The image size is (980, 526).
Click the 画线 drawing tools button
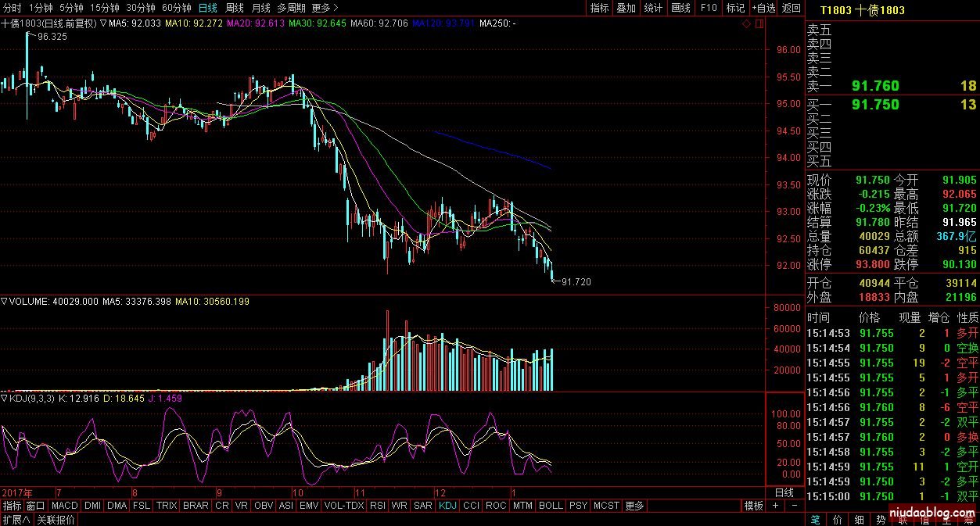tap(680, 8)
